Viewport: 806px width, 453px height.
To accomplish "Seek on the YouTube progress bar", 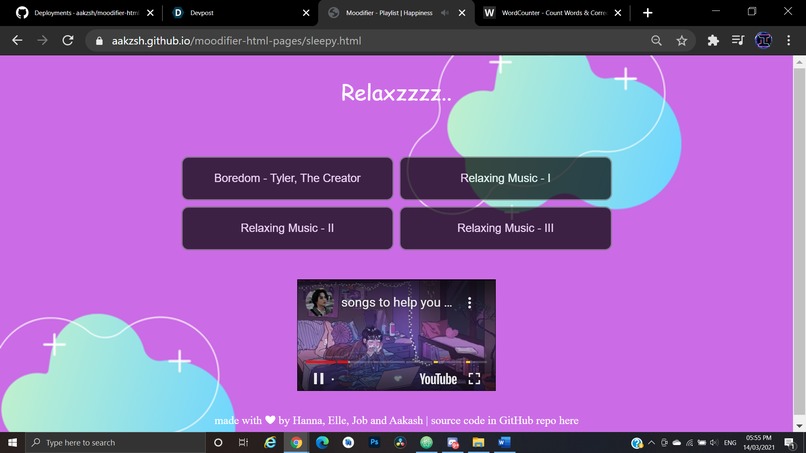I will [396, 363].
